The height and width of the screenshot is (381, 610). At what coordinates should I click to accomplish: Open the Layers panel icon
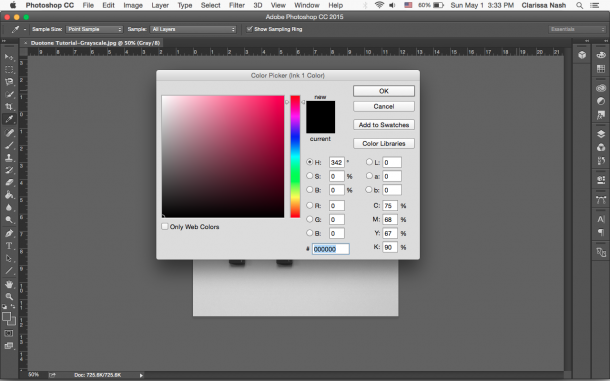pyautogui.click(x=601, y=134)
